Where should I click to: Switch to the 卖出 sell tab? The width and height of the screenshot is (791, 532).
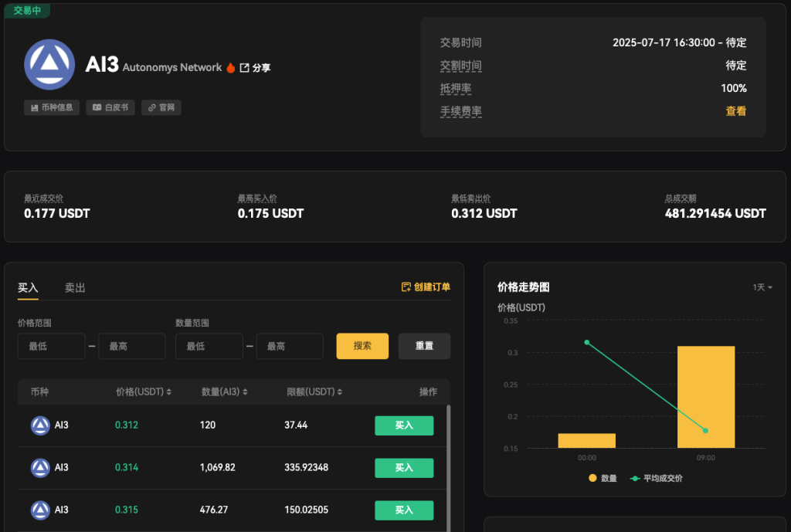[74, 287]
